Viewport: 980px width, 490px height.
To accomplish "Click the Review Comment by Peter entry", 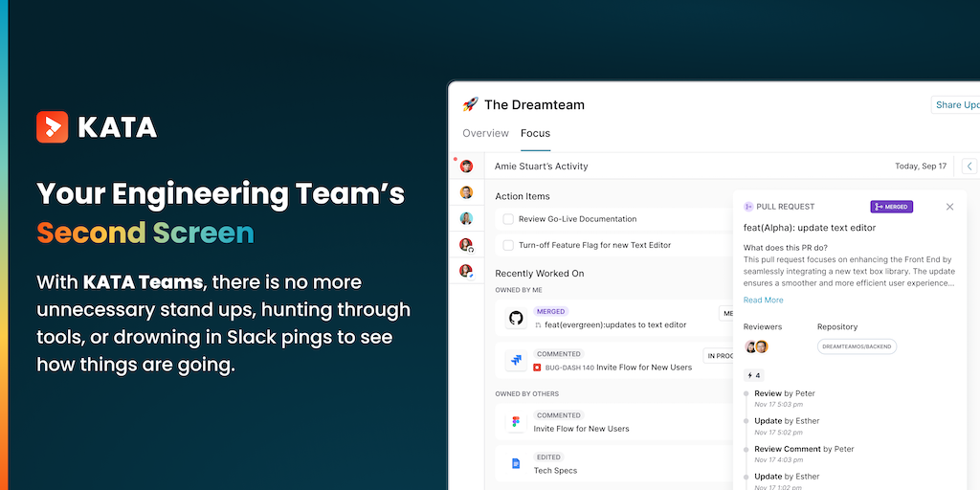I will 804,449.
